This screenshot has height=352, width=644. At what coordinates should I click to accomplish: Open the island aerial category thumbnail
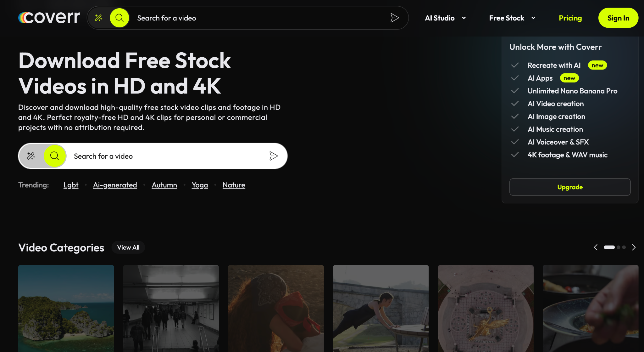pos(66,308)
